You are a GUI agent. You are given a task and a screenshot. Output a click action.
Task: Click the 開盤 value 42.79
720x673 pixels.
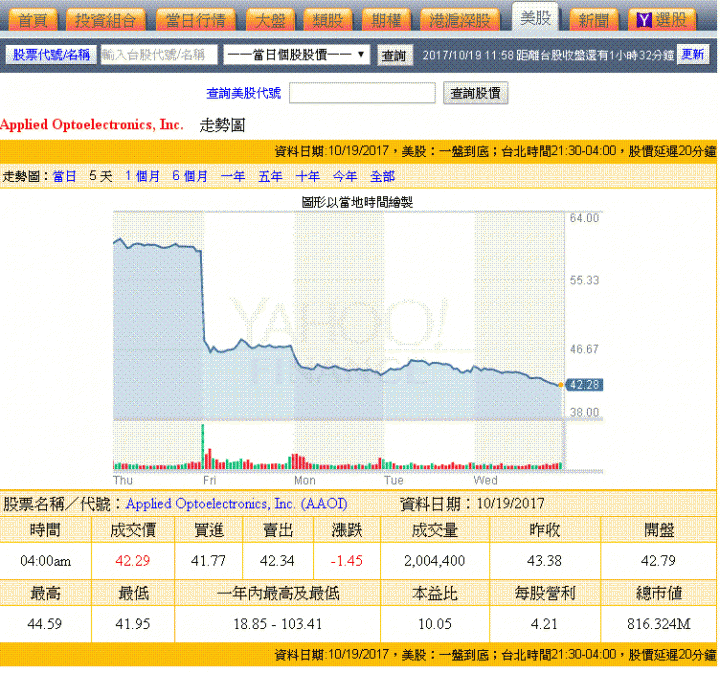point(658,561)
